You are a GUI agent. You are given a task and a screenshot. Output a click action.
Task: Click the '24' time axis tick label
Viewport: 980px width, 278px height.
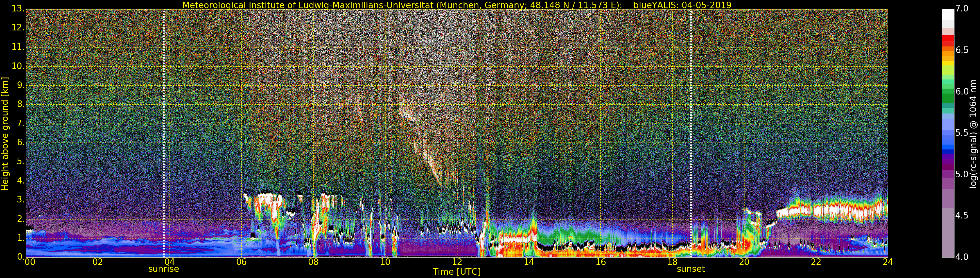click(x=888, y=262)
